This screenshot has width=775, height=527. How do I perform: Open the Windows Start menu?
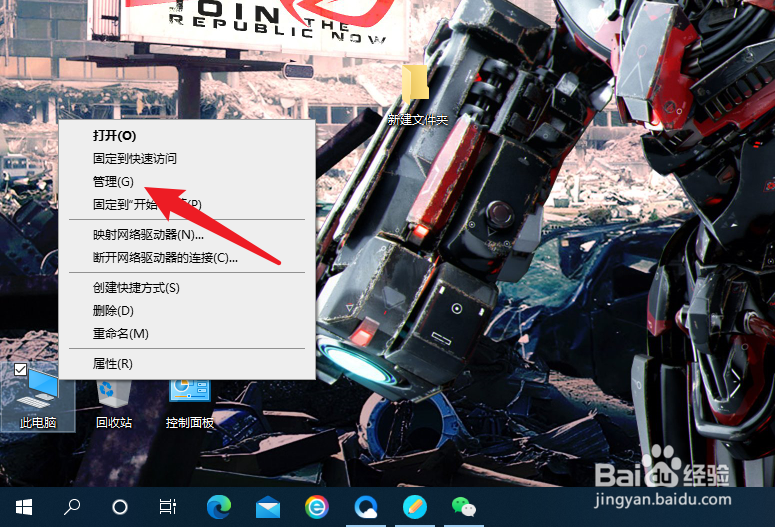tap(24, 507)
